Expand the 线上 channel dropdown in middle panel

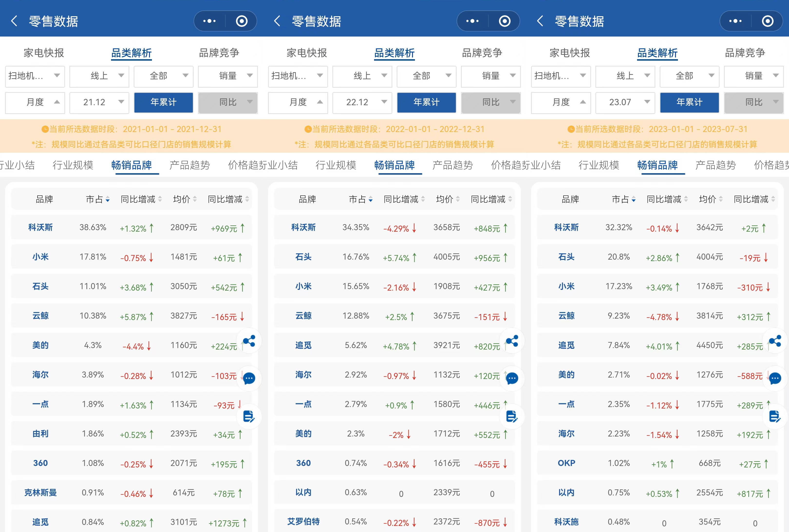pos(362,76)
